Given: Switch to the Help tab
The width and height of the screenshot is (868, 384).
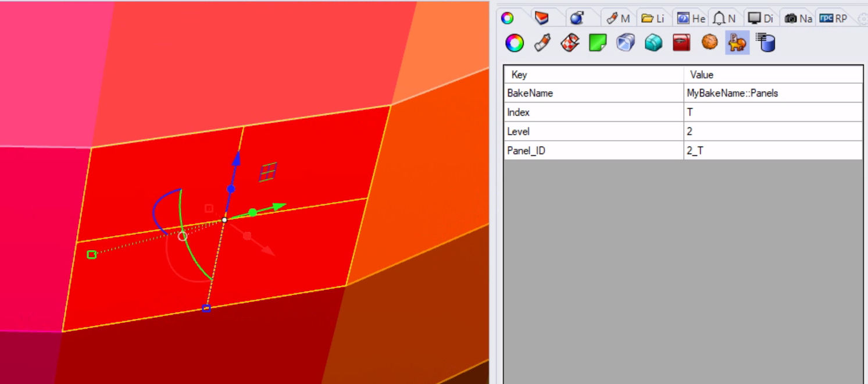Looking at the screenshot, I should coord(691,18).
